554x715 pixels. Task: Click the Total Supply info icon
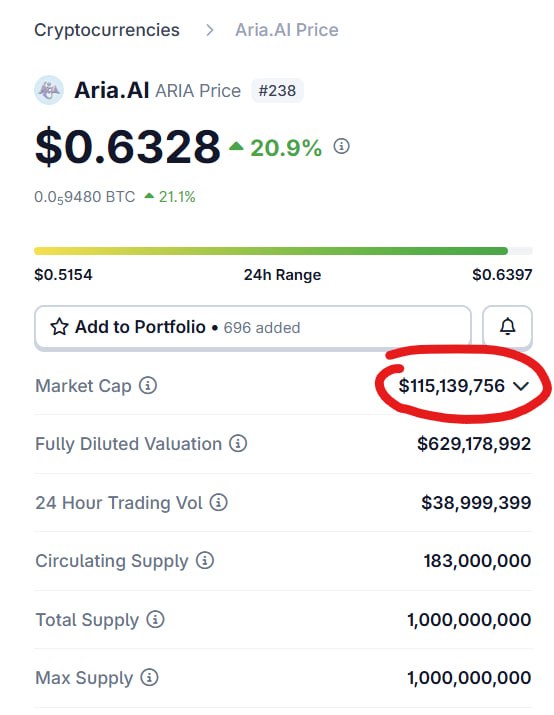click(x=155, y=619)
